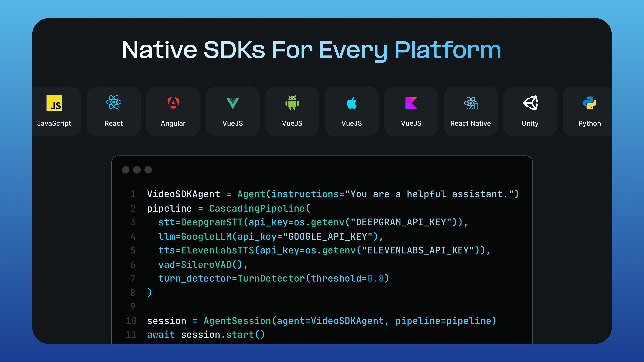
Task: Select the React label text
Action: point(114,123)
